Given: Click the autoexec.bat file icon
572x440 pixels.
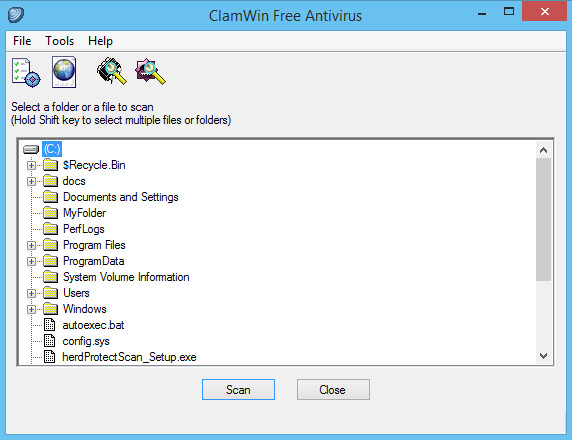Looking at the screenshot, I should 50,325.
